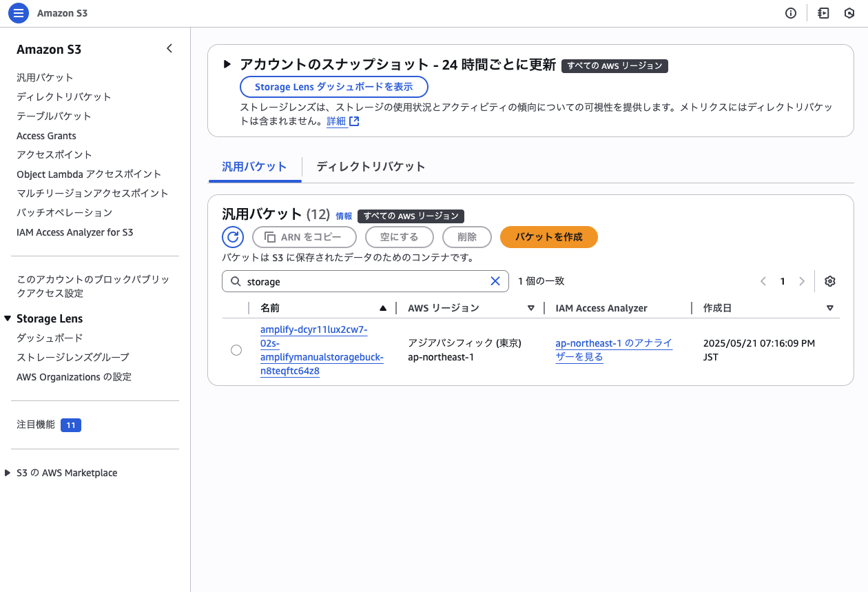Open 注目機能 in the sidebar
The width and height of the screenshot is (868, 592).
click(x=36, y=425)
